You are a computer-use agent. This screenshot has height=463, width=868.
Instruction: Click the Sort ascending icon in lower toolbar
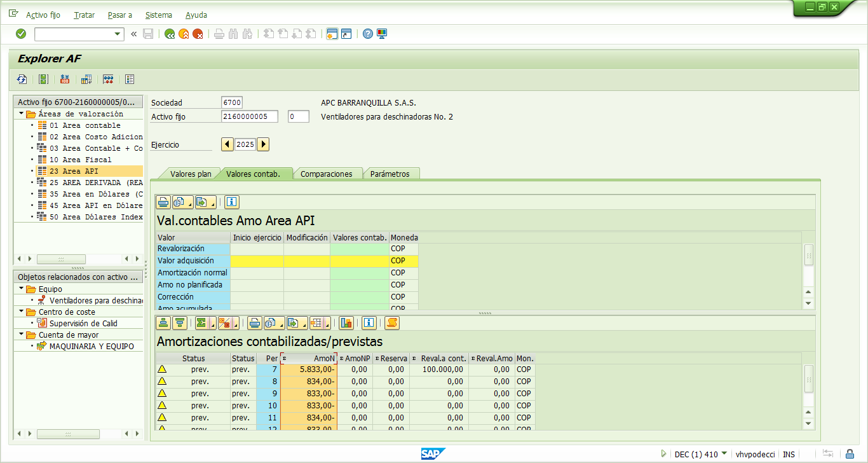click(163, 322)
